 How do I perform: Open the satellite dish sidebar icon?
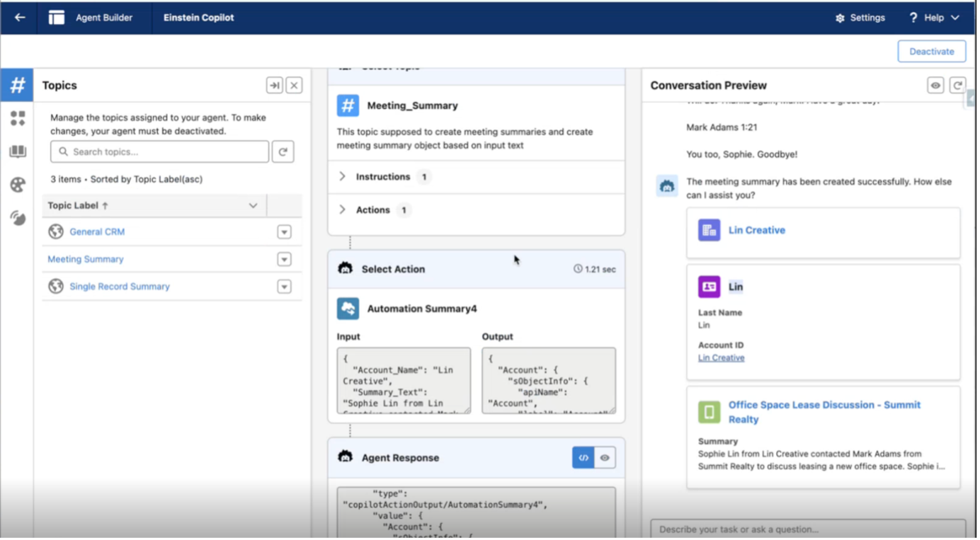[x=18, y=218]
